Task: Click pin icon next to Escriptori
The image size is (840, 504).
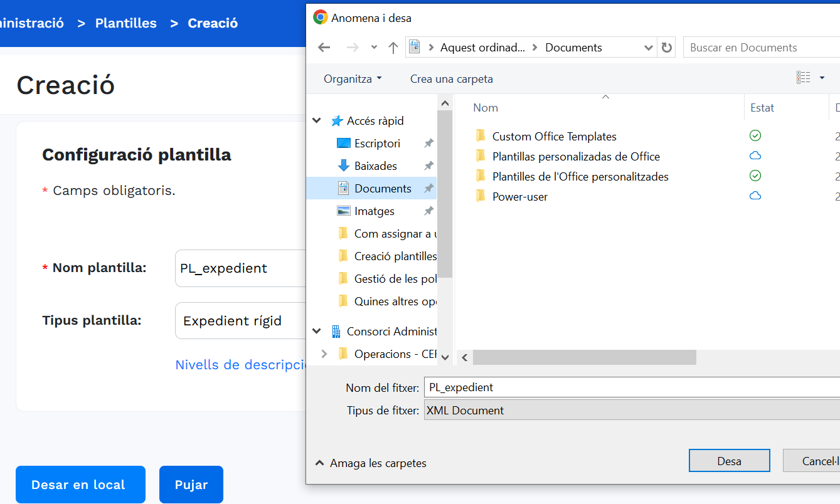Action: pos(428,144)
